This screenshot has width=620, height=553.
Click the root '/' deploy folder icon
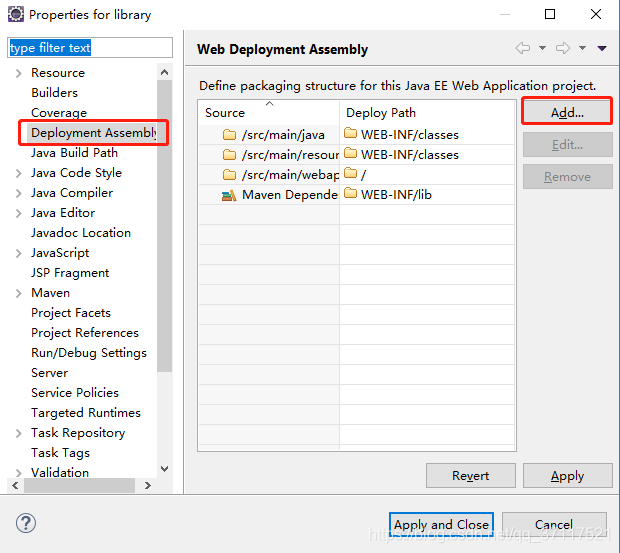pos(351,173)
